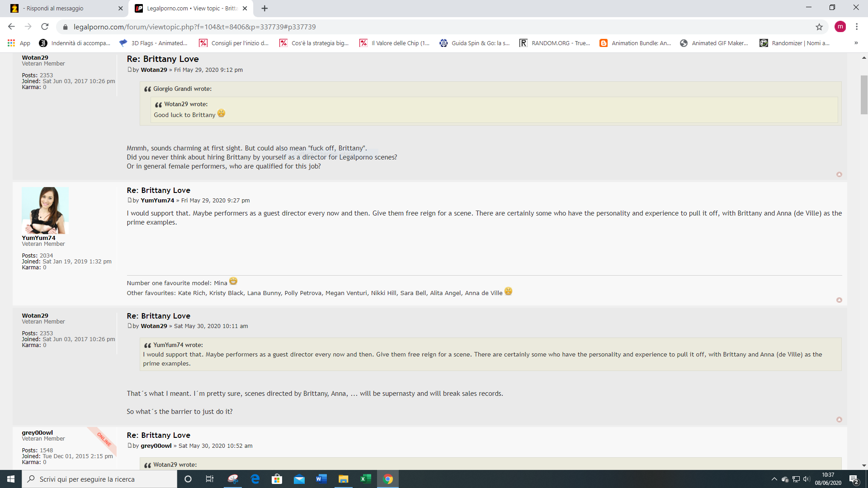Open Wotan29 profile in first post sidebar

tap(35, 57)
